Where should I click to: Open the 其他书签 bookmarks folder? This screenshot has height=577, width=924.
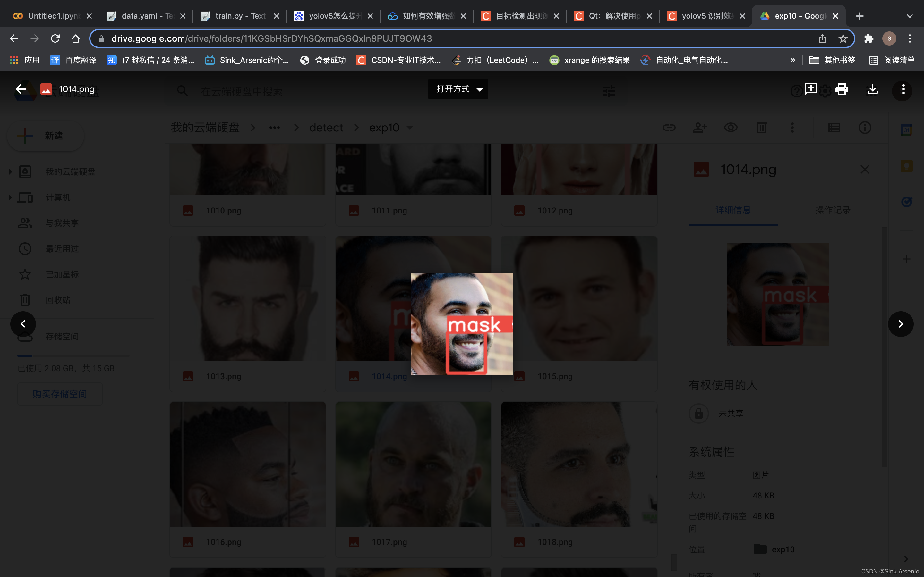pyautogui.click(x=832, y=60)
